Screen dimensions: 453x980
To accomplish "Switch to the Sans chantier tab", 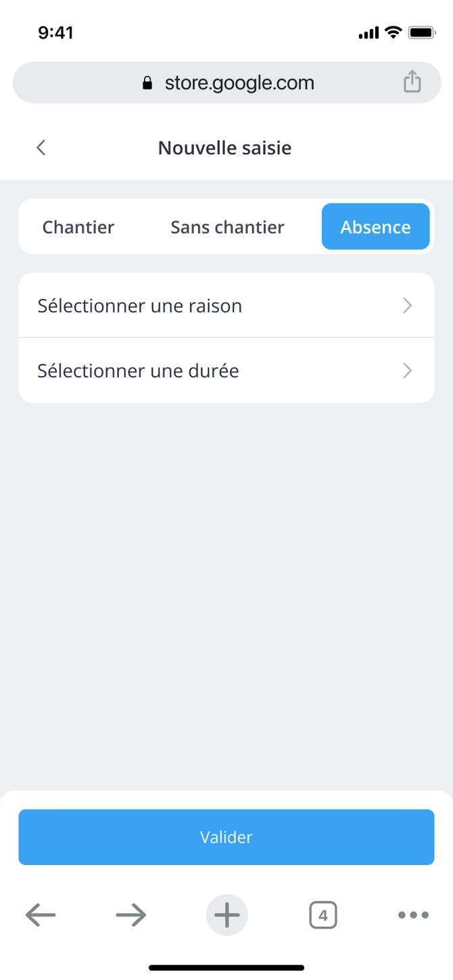I will [x=227, y=227].
